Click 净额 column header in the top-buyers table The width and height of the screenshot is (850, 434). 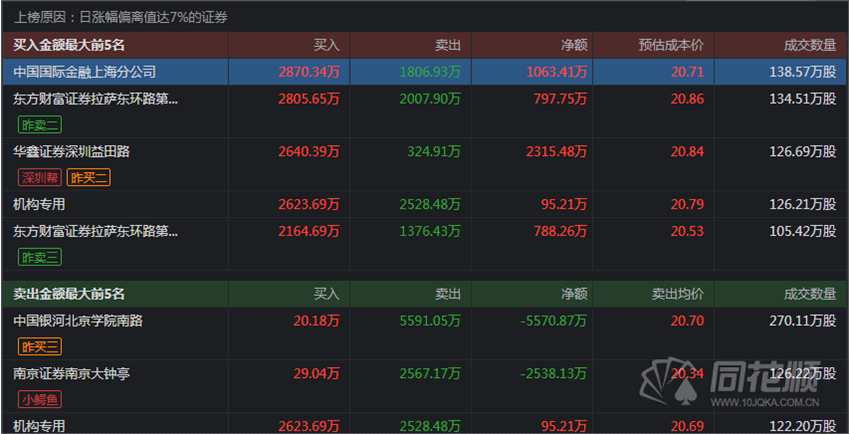tap(574, 45)
